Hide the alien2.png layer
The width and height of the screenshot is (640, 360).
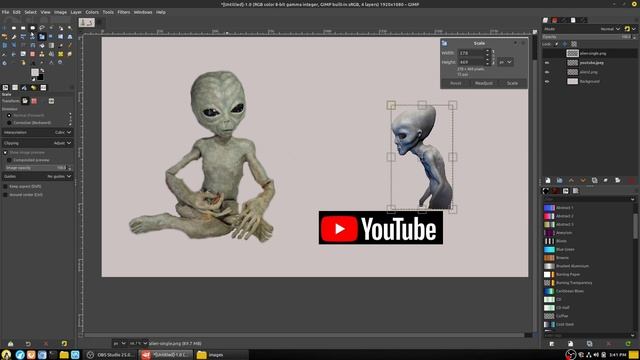click(547, 72)
